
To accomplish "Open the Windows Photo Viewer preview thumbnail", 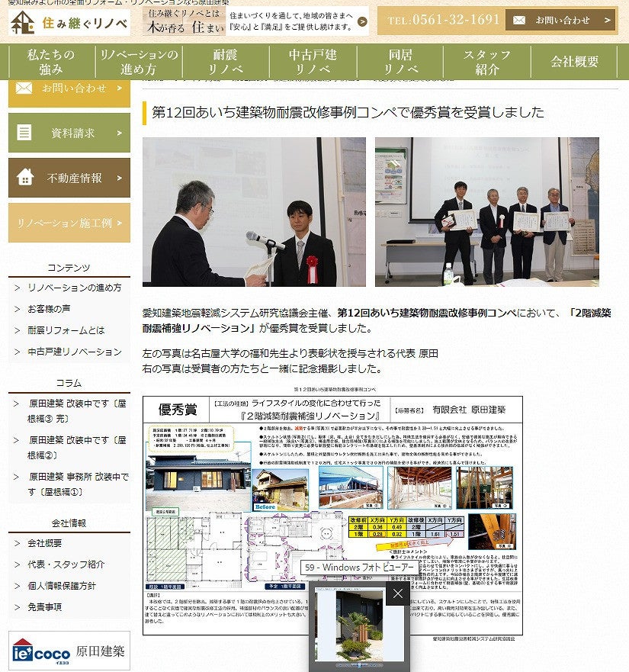I will 349,625.
